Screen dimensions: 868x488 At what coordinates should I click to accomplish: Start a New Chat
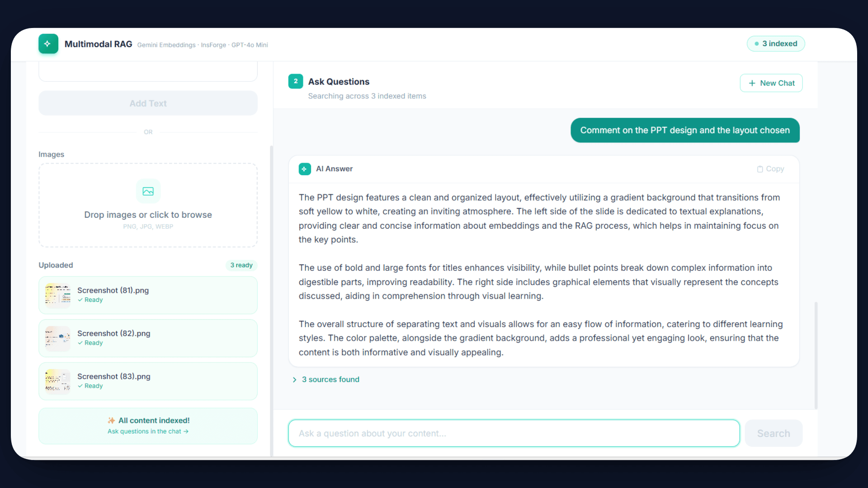coord(771,83)
